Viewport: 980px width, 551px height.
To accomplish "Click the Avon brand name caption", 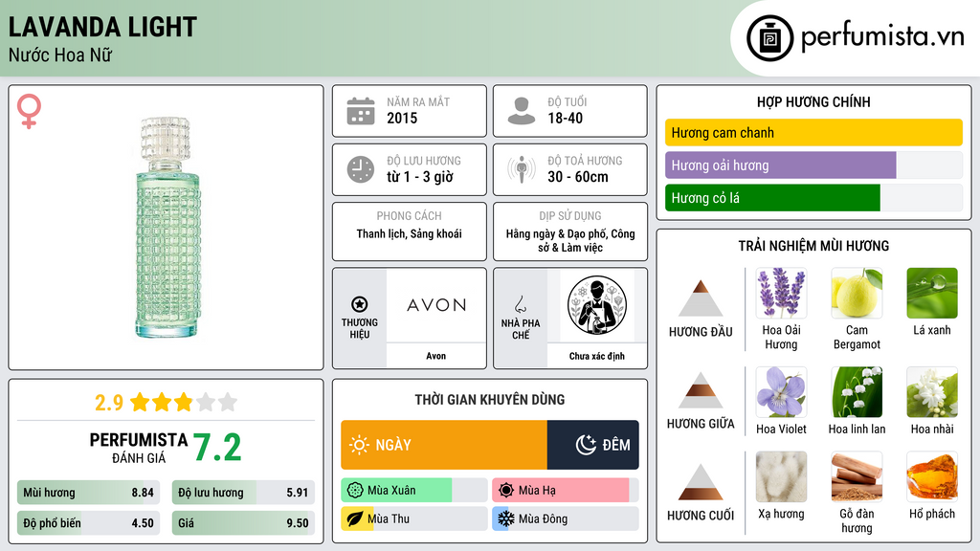I will pyautogui.click(x=436, y=356).
